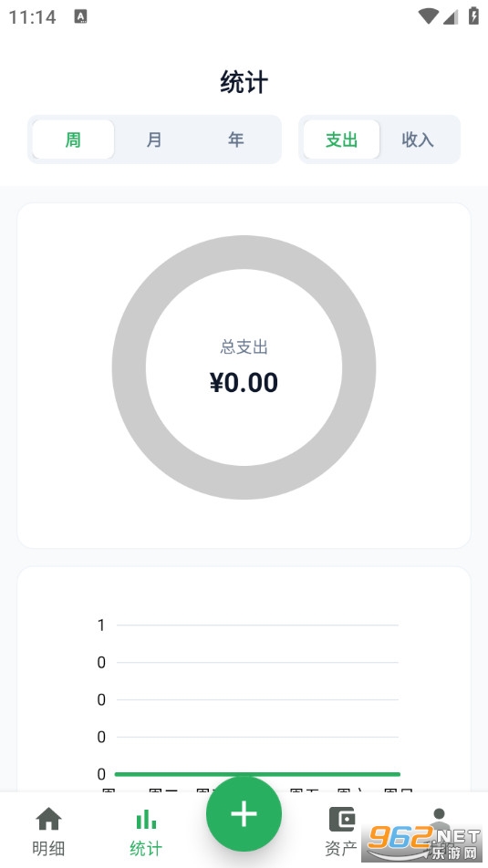Switch period to 年 yearly
The width and height of the screenshot is (488, 868).
coord(235,139)
